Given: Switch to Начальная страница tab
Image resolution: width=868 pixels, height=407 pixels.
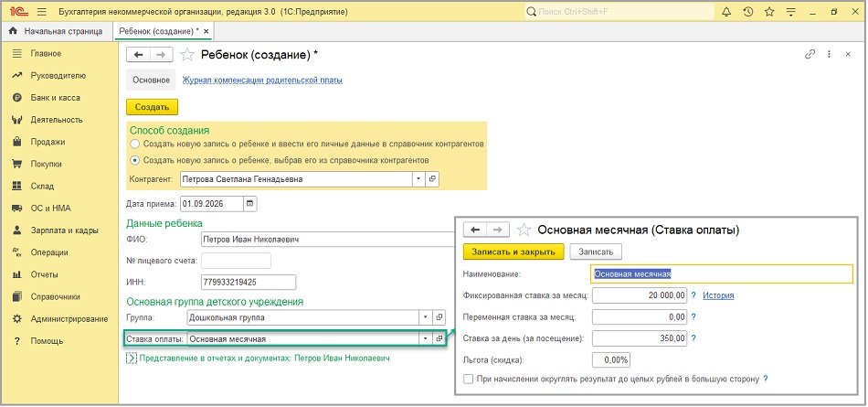Looking at the screenshot, I should click(x=57, y=32).
